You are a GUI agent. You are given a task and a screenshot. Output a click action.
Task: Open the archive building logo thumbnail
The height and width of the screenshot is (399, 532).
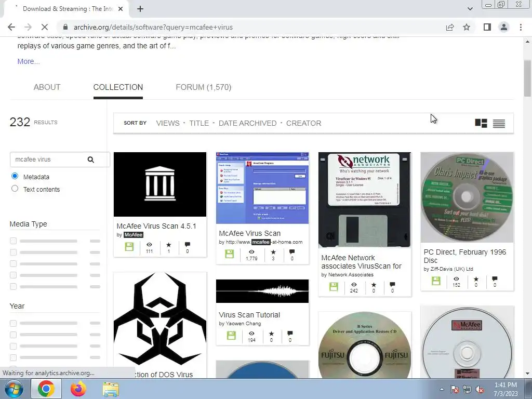[x=160, y=184]
